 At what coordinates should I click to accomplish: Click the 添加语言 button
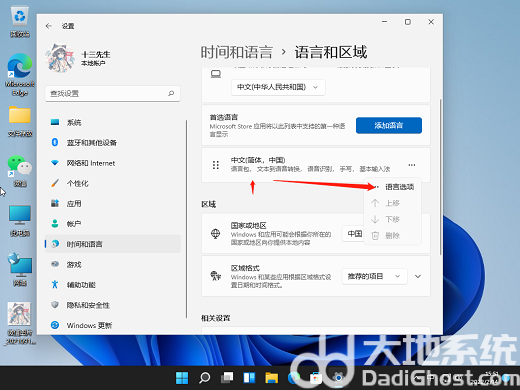point(389,126)
